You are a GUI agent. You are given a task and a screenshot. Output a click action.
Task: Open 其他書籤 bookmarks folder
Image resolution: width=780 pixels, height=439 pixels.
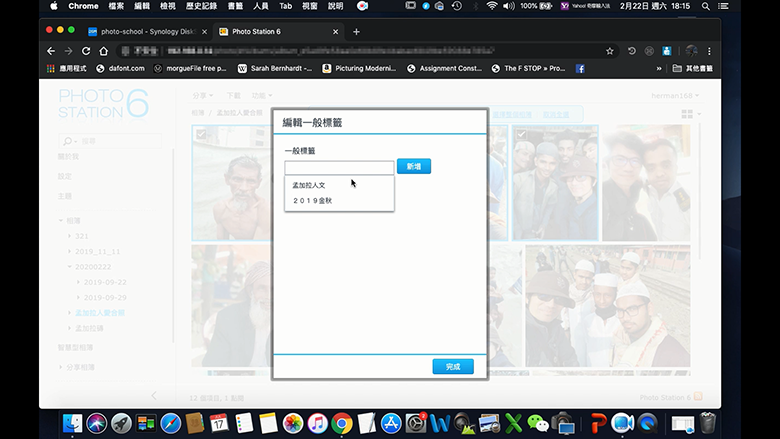click(692, 69)
